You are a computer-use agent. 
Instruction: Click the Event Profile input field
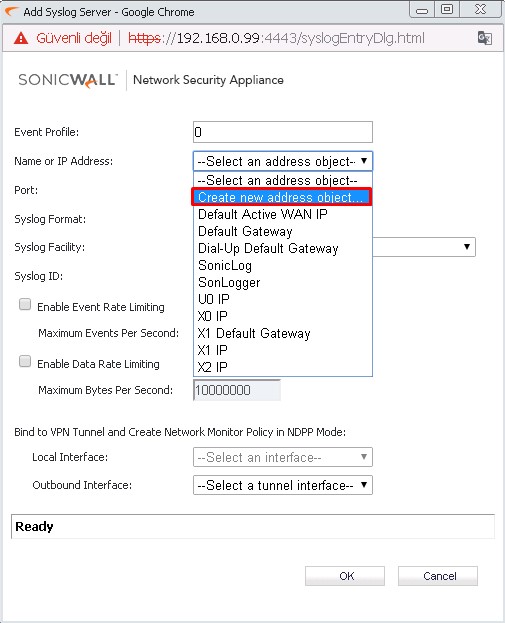[x=282, y=132]
